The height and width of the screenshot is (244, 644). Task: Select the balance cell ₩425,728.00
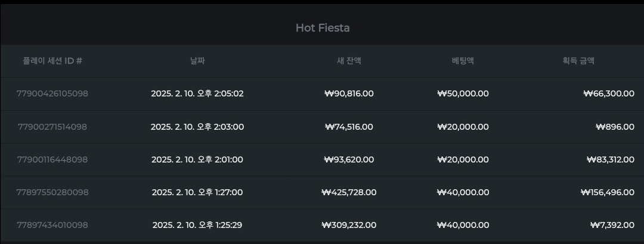[349, 192]
